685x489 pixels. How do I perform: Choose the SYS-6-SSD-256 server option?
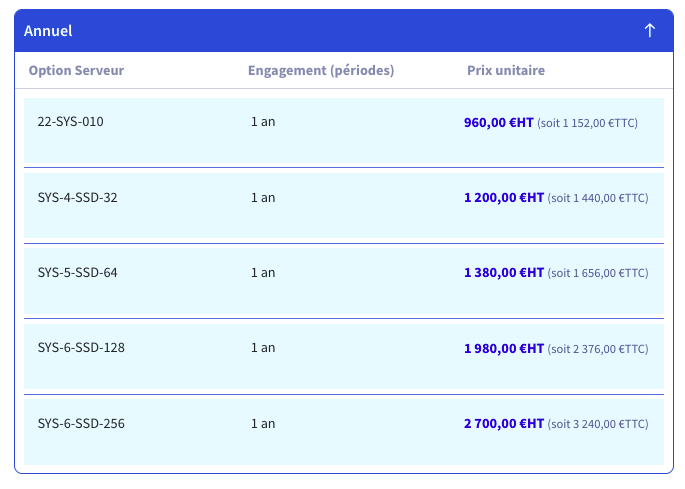81,423
